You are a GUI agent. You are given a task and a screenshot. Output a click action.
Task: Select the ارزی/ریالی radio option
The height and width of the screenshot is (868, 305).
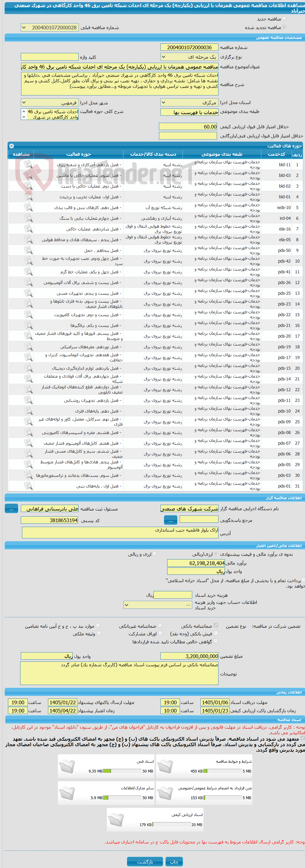pos(216,554)
